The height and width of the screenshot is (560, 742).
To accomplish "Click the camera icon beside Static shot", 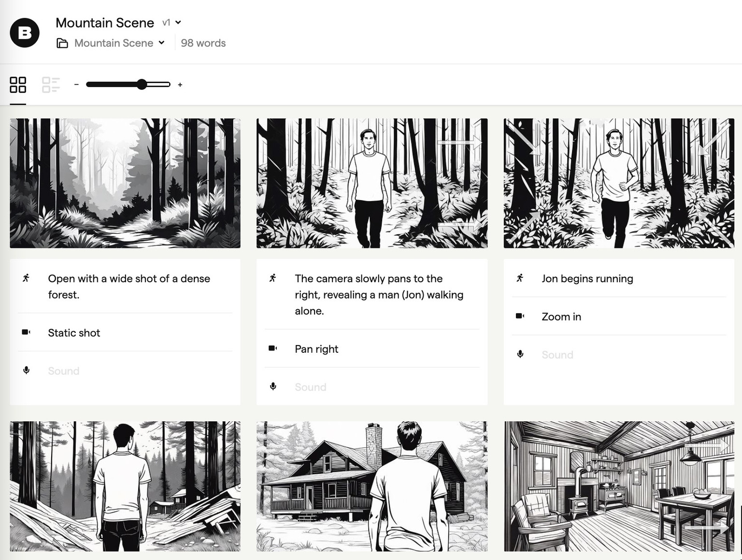I will 26,332.
